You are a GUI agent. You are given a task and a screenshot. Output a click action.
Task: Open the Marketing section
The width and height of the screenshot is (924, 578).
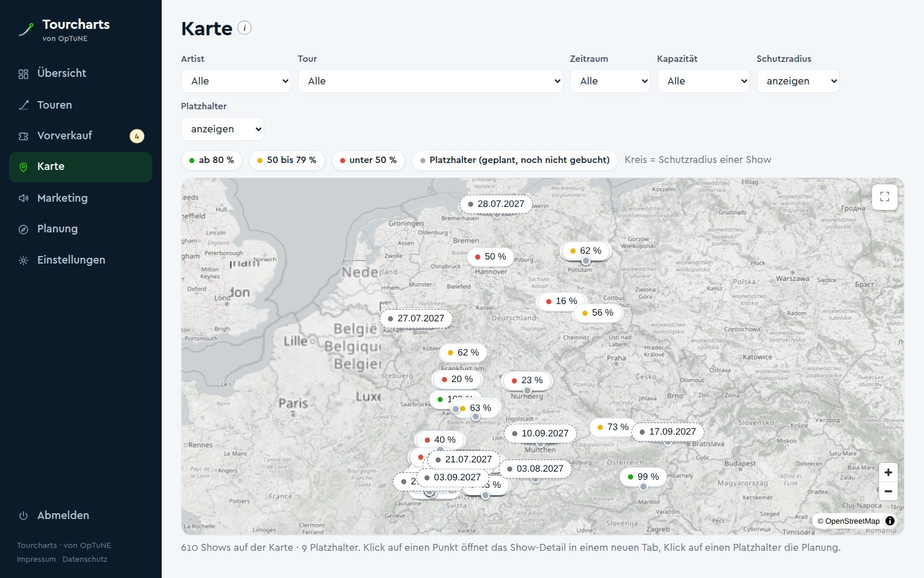[x=80, y=198]
